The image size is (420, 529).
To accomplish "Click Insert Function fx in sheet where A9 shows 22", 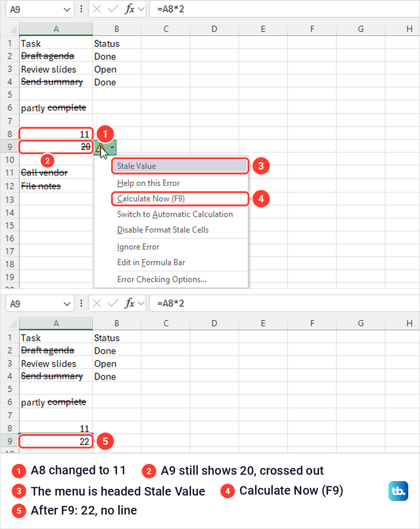I will pyautogui.click(x=130, y=304).
